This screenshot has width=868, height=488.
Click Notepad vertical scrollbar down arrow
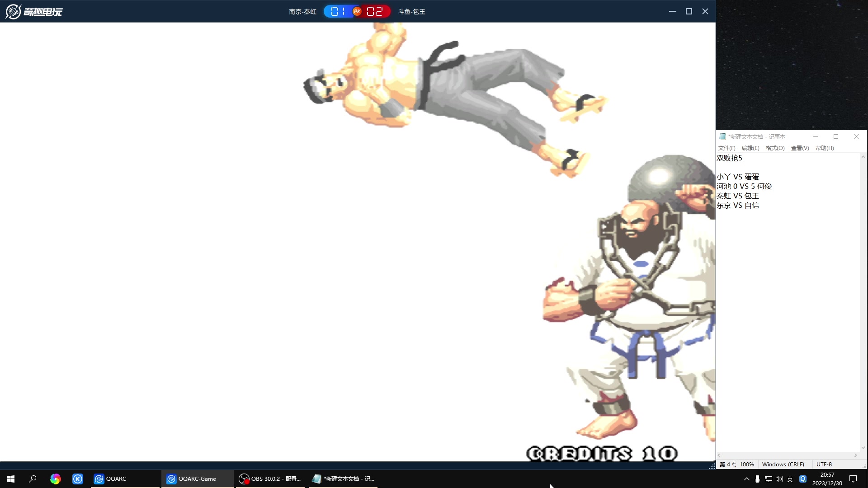click(863, 448)
